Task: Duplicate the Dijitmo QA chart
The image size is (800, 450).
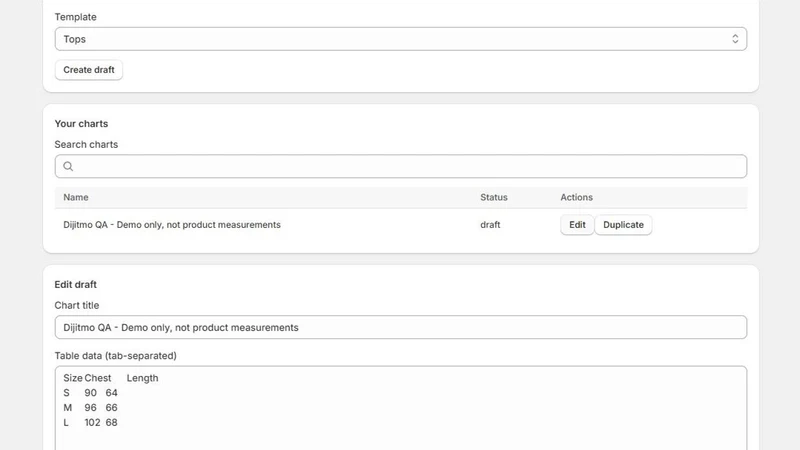Action: (x=623, y=225)
